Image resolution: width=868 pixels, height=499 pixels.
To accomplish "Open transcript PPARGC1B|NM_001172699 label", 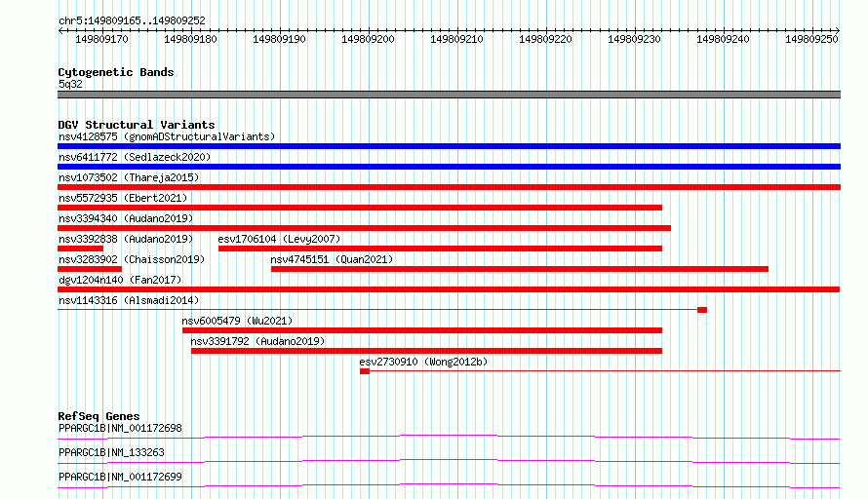I will pyautogui.click(x=120, y=477).
